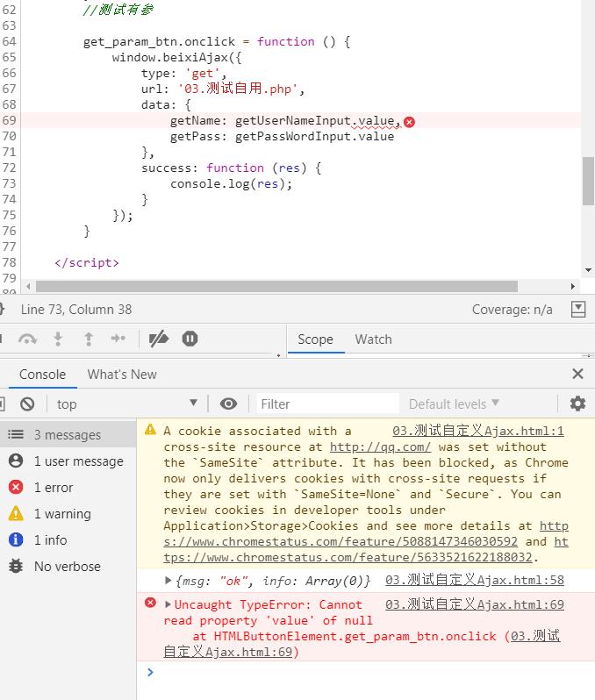Click the error icon on line 69
This screenshot has height=700, width=595.
point(409,122)
